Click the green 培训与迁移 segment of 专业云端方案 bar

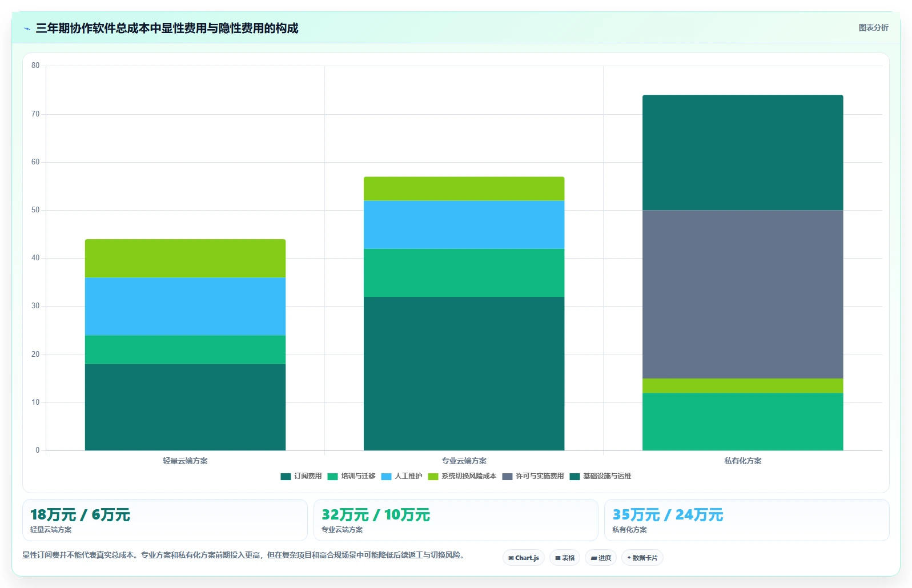(x=464, y=272)
